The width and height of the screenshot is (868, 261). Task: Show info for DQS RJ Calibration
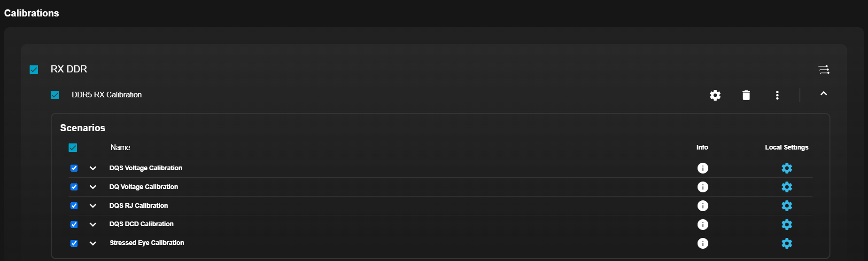coord(703,206)
